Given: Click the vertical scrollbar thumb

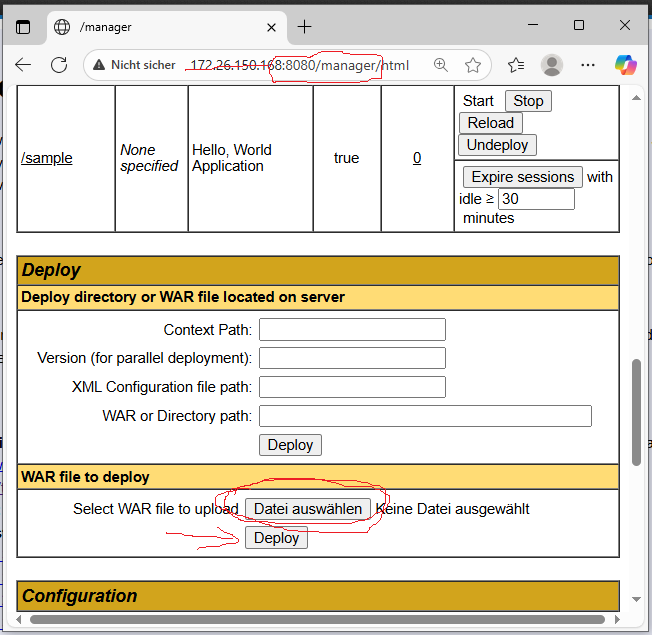Looking at the screenshot, I should click(636, 412).
